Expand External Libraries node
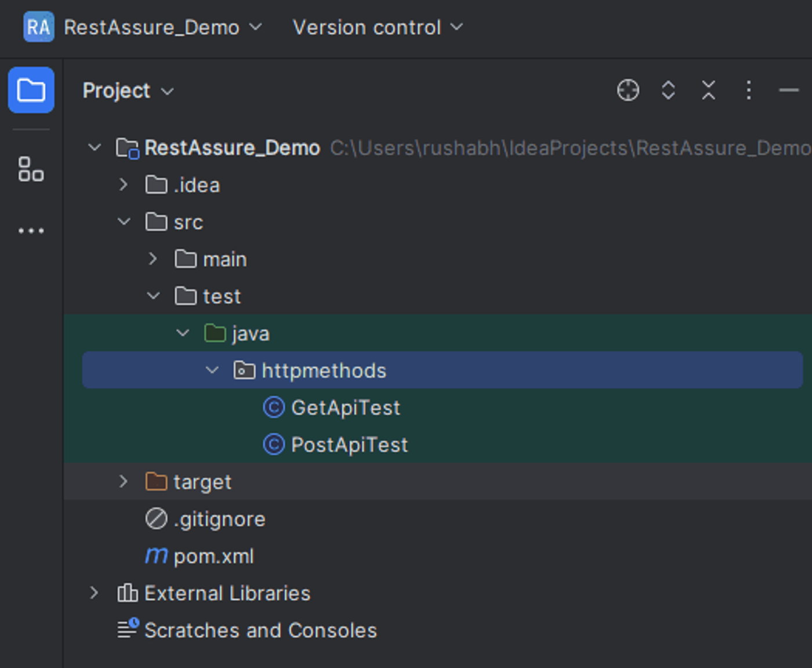 pos(94,593)
